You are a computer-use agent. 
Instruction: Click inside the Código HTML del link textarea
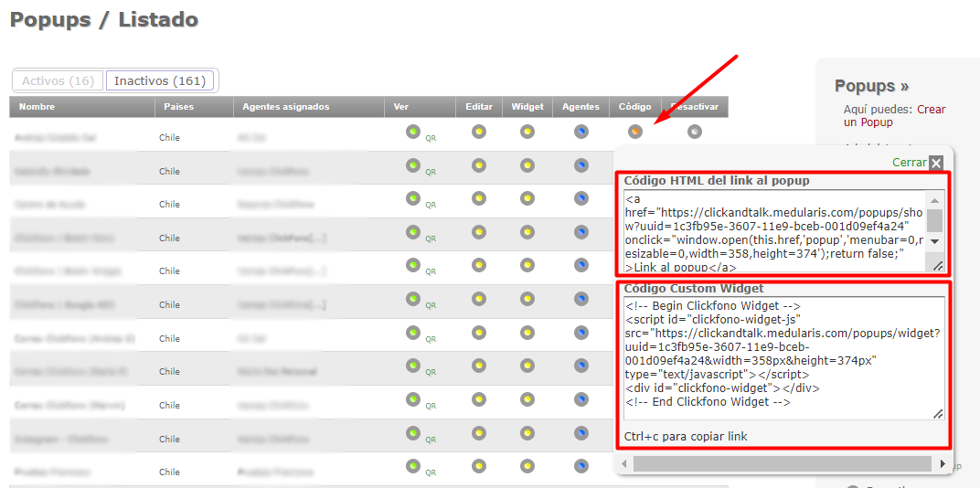pos(774,231)
